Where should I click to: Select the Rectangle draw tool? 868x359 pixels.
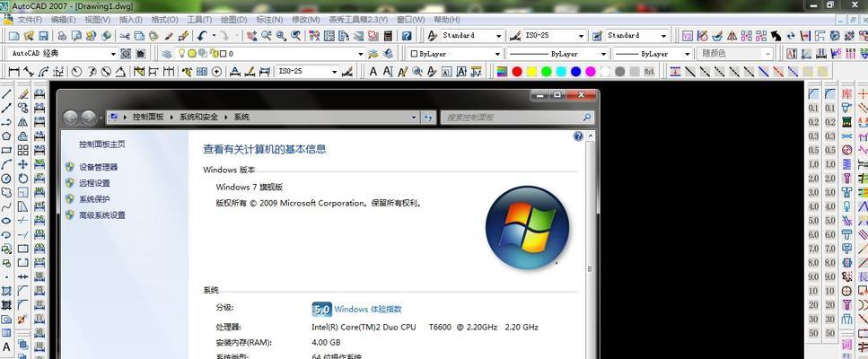pos(6,151)
